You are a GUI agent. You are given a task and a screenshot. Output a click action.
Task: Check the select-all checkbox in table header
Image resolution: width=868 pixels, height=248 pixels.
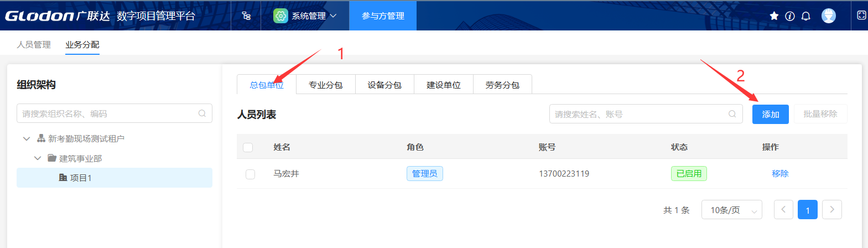(248, 147)
